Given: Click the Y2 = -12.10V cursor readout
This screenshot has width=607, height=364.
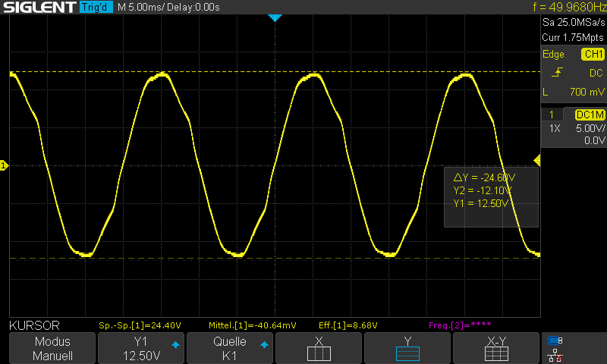Looking at the screenshot, I should (x=483, y=190).
